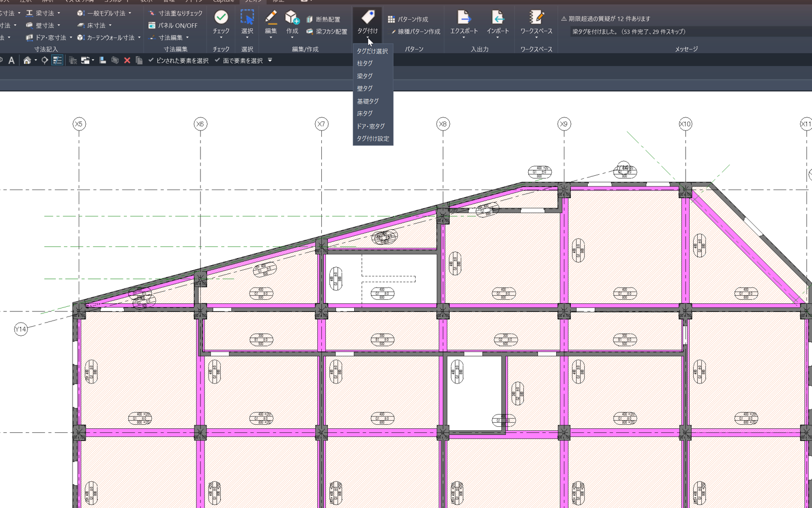Expand the 壁寸法 dropdown arrow
This screenshot has width=812, height=508.
point(59,25)
